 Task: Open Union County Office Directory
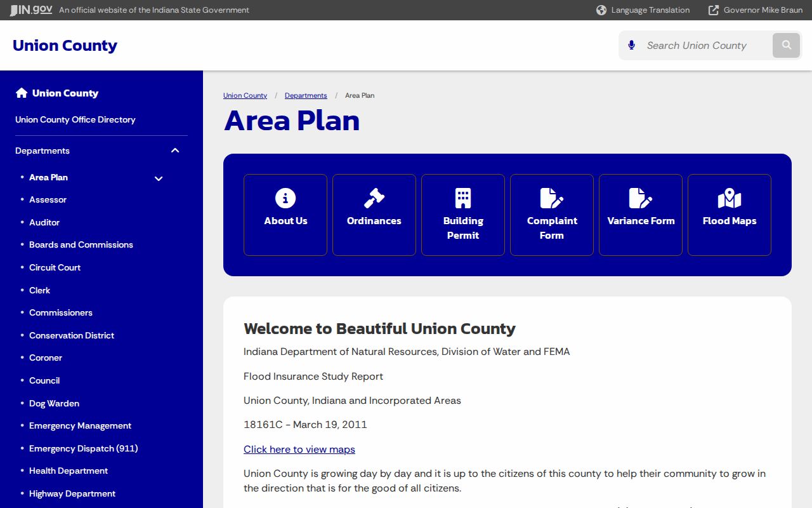tap(75, 119)
